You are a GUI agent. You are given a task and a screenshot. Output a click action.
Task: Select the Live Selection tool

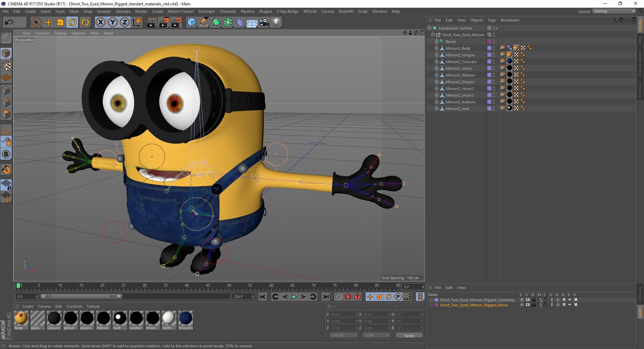[36, 22]
